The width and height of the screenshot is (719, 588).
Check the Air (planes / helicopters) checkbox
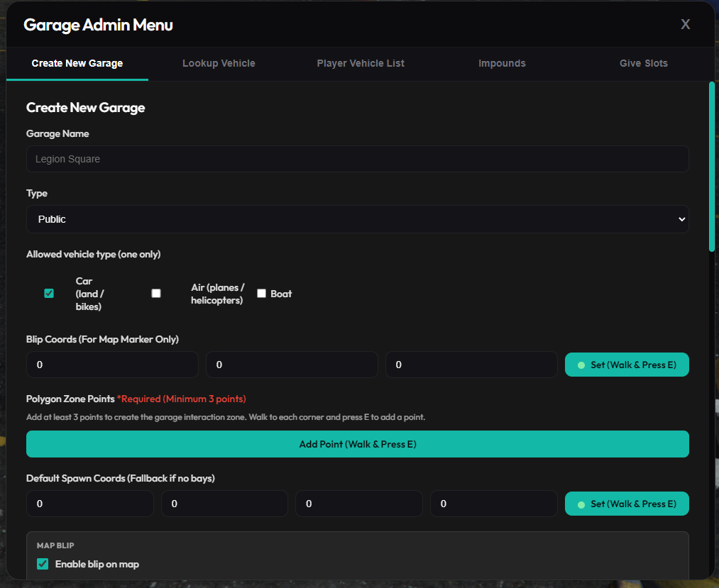pos(156,294)
